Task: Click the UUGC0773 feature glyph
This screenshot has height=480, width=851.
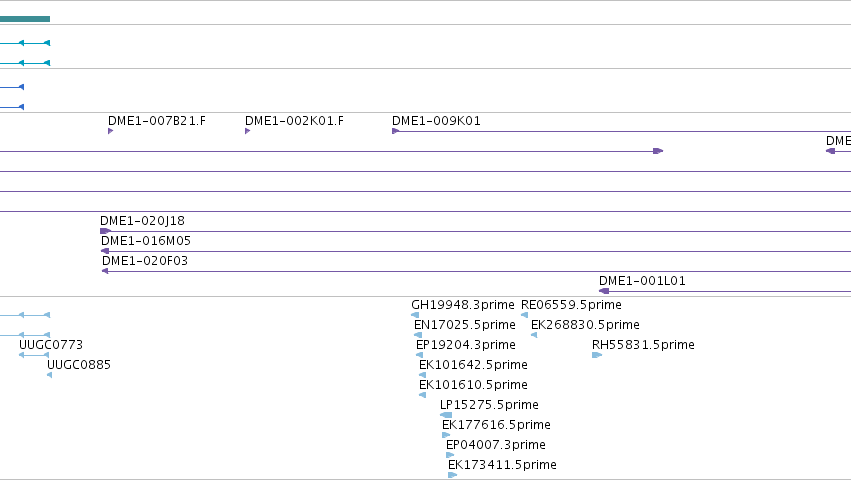Action: 34,355
